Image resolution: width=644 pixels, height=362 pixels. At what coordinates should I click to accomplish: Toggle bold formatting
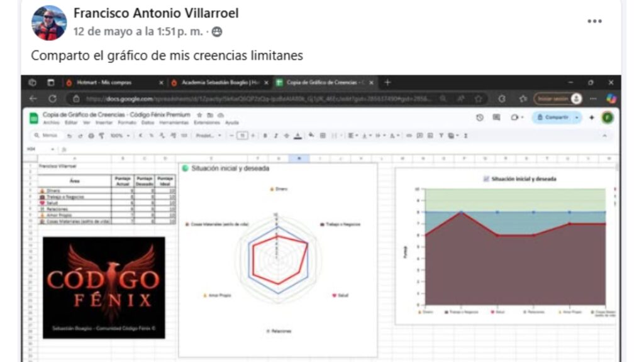[x=265, y=136]
